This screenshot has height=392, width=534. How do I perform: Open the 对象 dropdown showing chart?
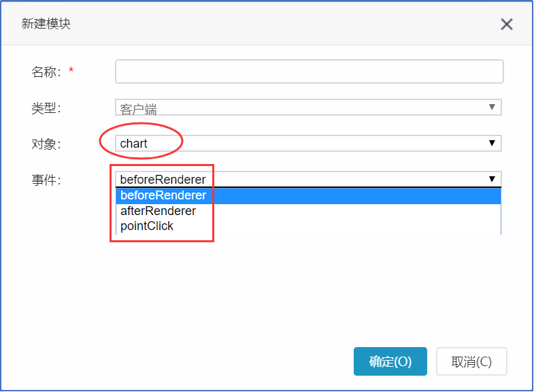pos(308,143)
